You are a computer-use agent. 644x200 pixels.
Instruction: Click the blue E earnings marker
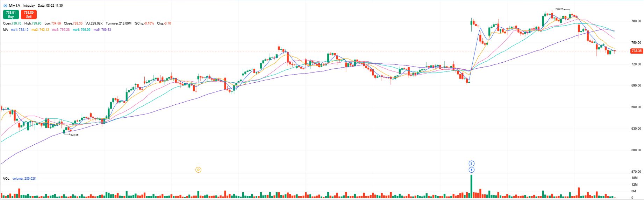pyautogui.click(x=471, y=163)
